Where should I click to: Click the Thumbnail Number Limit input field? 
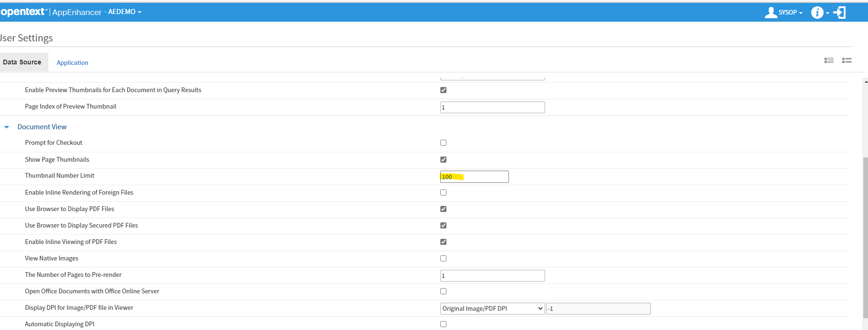point(474,177)
